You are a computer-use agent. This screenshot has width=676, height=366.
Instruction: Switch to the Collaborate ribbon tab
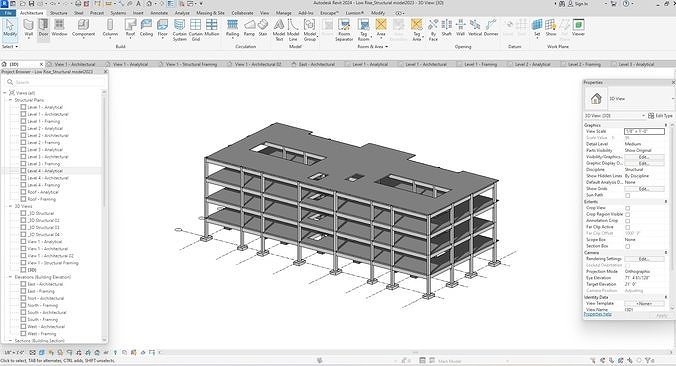click(x=242, y=13)
